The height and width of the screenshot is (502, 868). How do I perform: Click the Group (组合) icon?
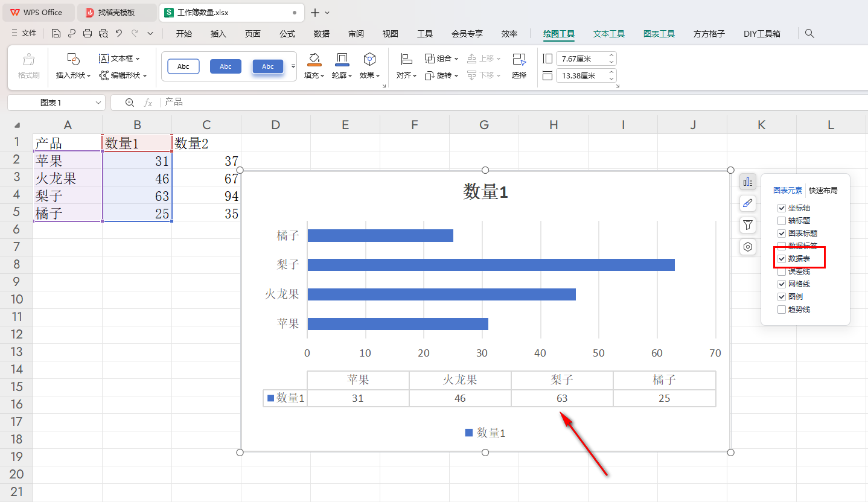[430, 59]
